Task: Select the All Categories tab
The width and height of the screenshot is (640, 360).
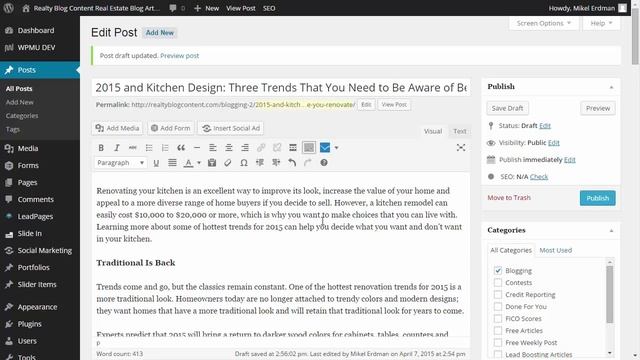Action: (x=511, y=250)
